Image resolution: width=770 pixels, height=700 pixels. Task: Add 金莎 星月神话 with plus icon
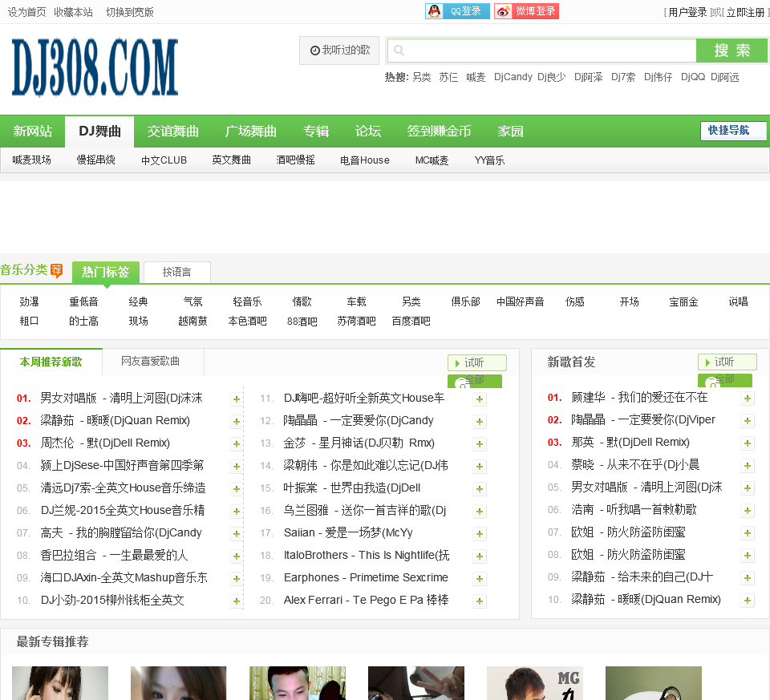480,444
